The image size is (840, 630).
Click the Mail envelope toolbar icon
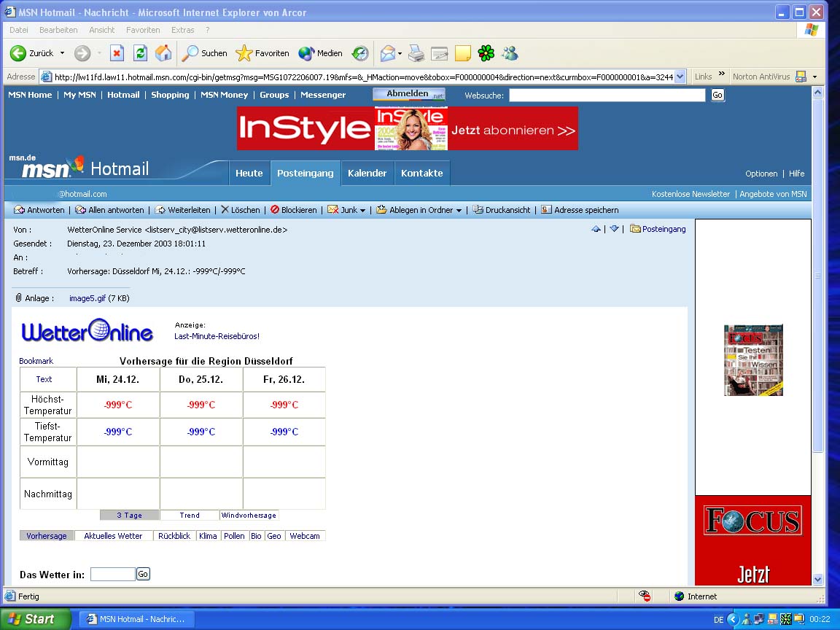(388, 53)
